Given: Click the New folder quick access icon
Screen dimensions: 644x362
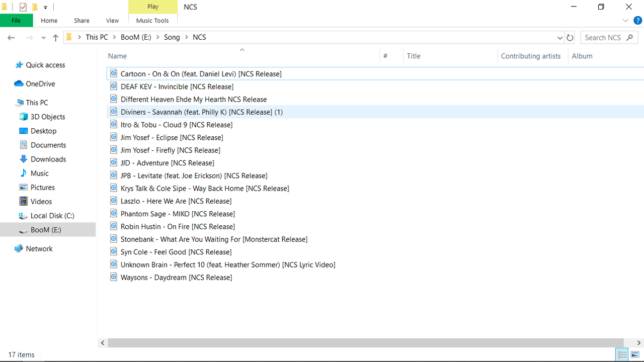Looking at the screenshot, I should coord(35,7).
